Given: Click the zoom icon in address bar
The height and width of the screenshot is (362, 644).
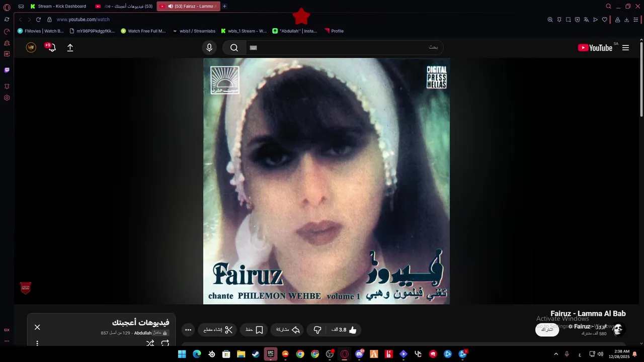Looking at the screenshot, I should [550, 20].
